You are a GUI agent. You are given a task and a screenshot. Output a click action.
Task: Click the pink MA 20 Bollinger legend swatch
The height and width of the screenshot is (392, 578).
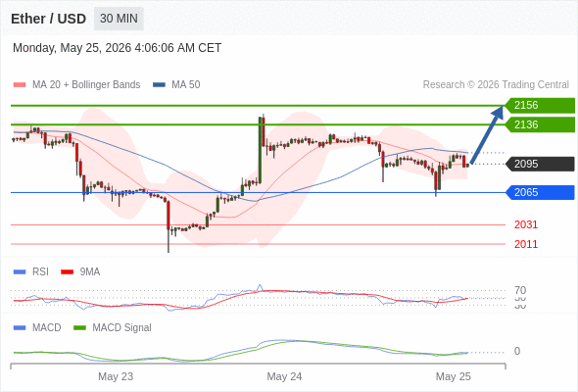pyautogui.click(x=20, y=85)
